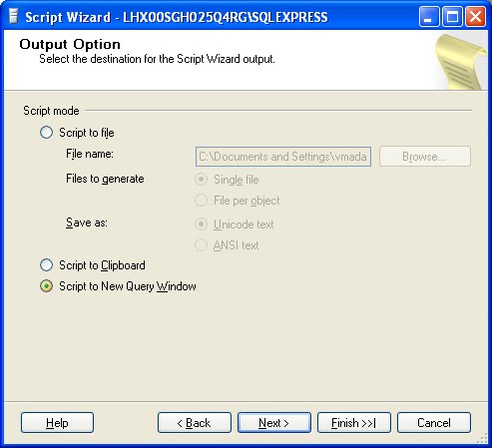
Task: Proceed with the Next button
Action: tap(274, 423)
